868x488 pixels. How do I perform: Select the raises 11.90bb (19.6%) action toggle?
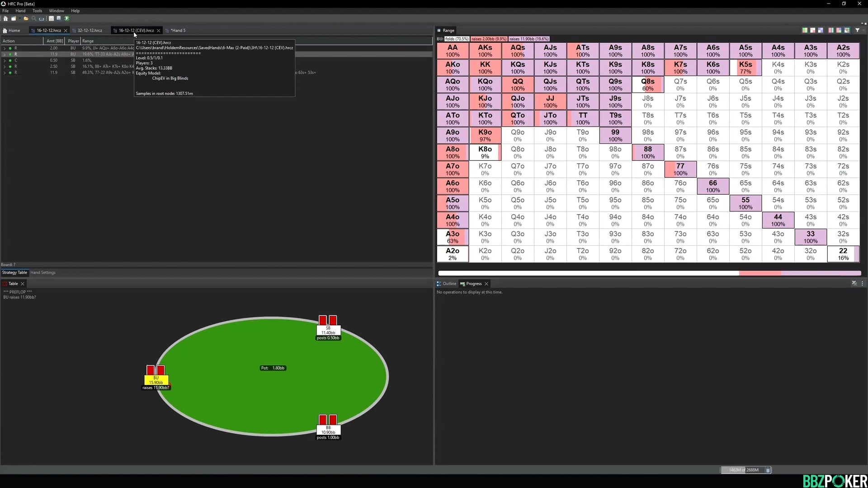click(529, 39)
